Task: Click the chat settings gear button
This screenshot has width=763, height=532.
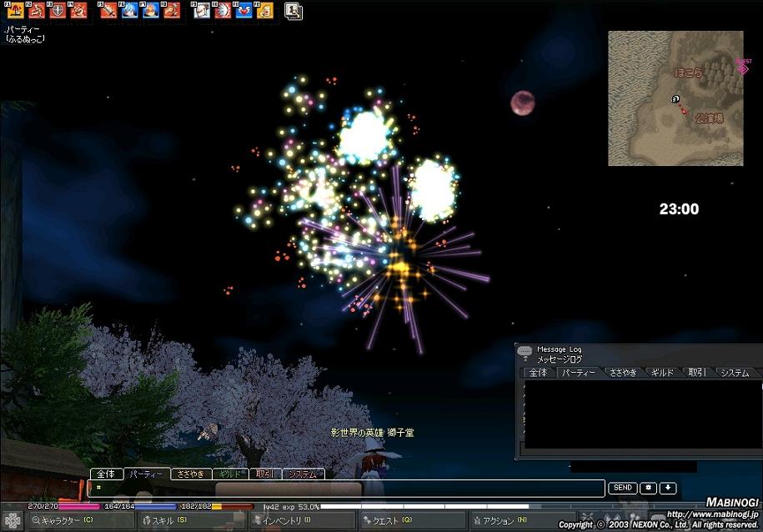Action: coord(648,488)
